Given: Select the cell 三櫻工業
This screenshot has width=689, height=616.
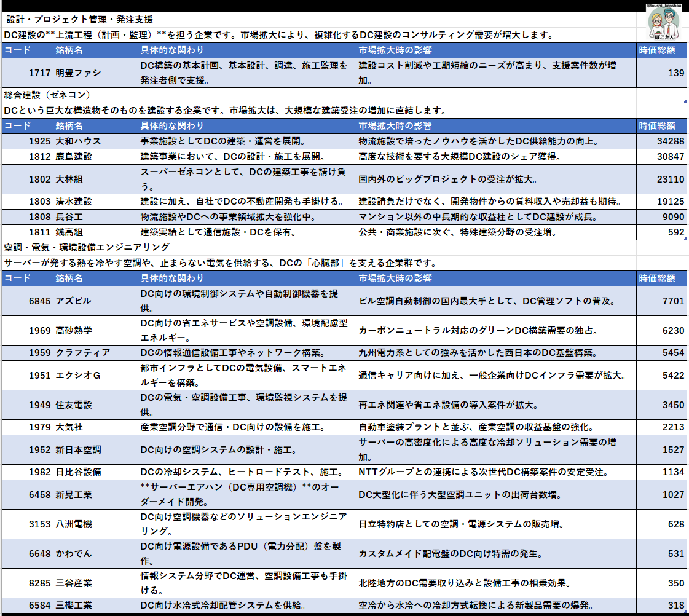Looking at the screenshot, I should 95,606.
